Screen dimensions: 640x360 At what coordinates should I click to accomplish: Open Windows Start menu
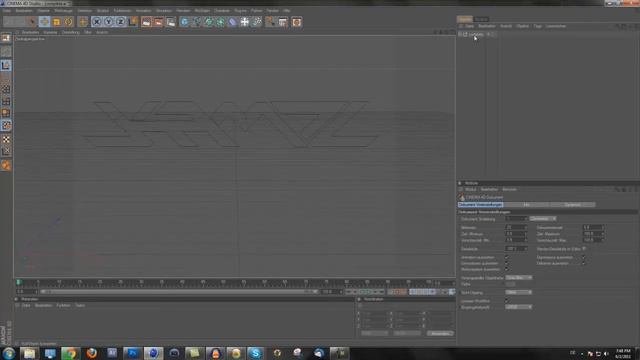pyautogui.click(x=8, y=353)
